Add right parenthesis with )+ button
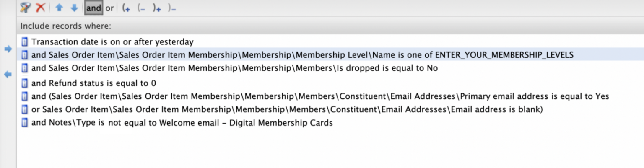644x168 pixels. (157, 8)
